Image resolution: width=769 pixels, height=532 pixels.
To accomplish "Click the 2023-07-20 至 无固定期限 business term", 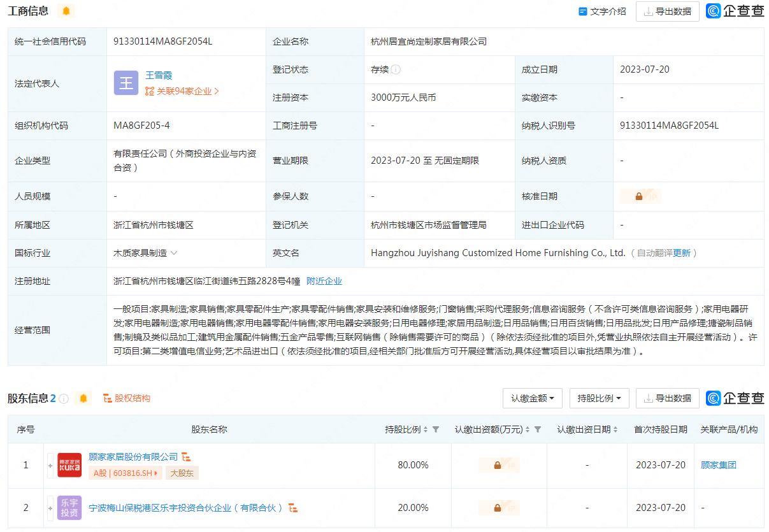I will (x=425, y=161).
